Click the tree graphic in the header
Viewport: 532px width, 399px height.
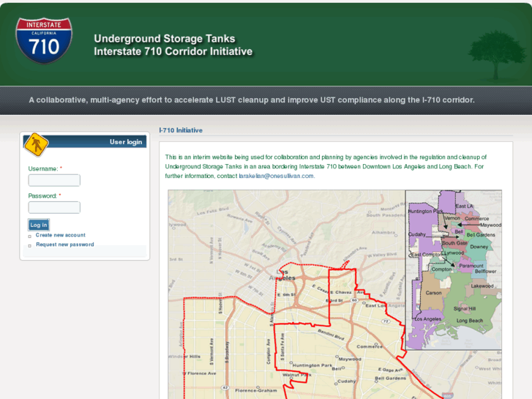(495, 55)
